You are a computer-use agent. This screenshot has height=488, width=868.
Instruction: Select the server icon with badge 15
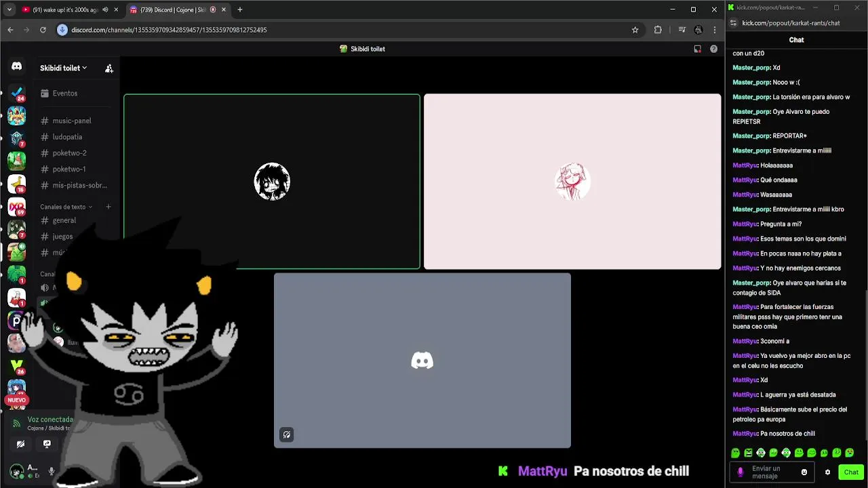[16, 184]
